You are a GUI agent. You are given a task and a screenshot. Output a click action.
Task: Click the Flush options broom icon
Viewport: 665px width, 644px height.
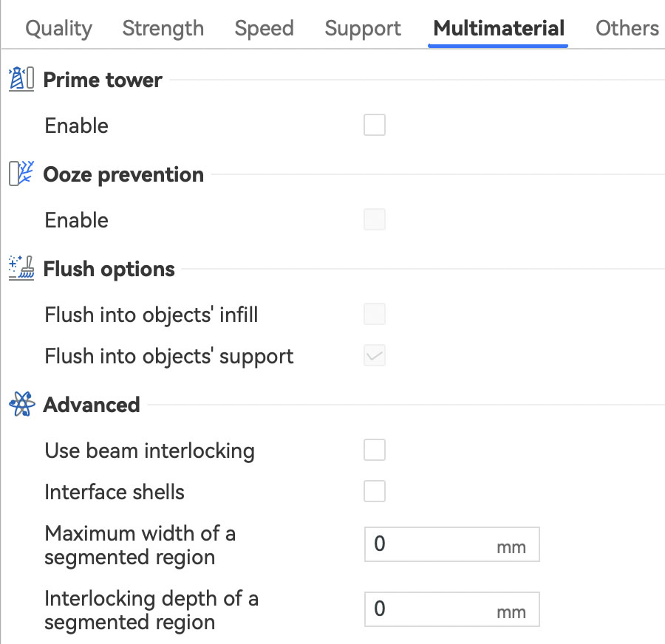21,269
